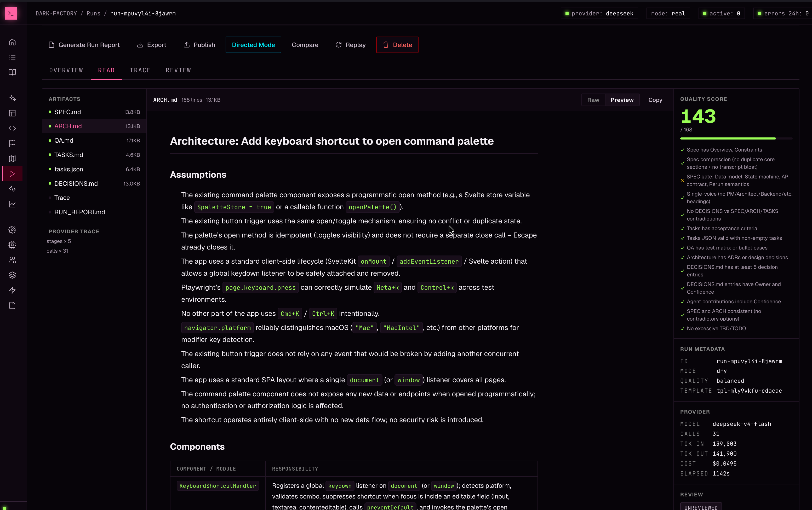Switch to the Review tab
812x510 pixels.
pos(178,70)
